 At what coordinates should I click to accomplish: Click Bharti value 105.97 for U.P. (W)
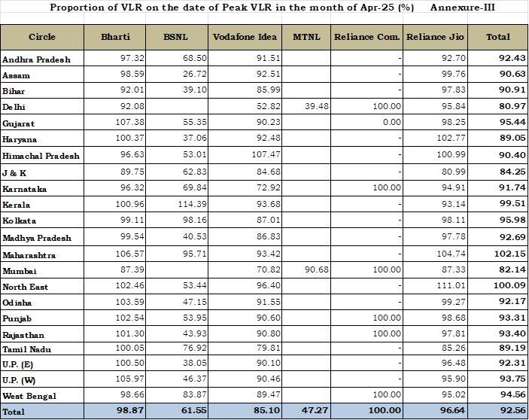(130, 379)
